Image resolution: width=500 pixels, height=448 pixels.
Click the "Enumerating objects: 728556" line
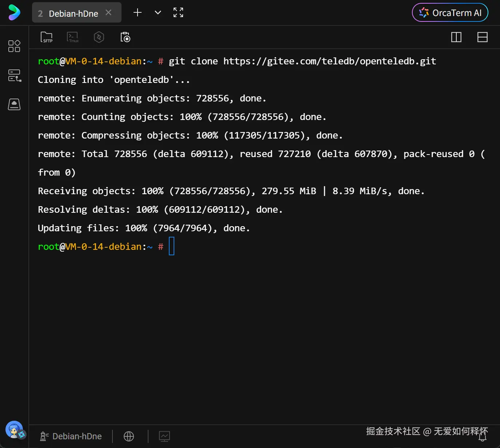point(152,98)
